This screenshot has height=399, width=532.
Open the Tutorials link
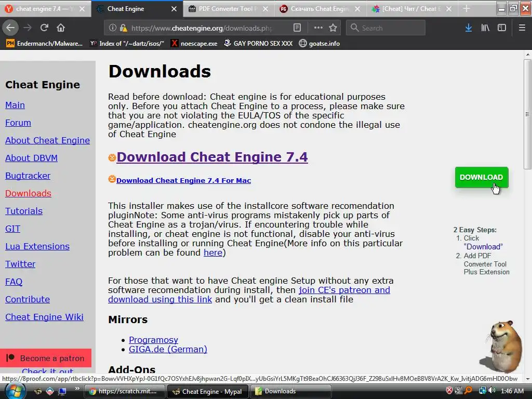pos(24,211)
